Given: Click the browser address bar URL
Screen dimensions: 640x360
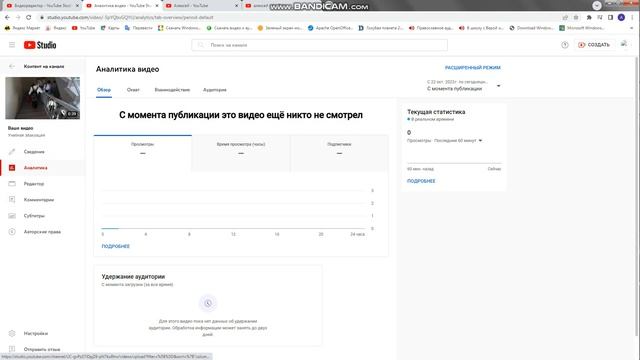Looking at the screenshot, I should coord(130,17).
